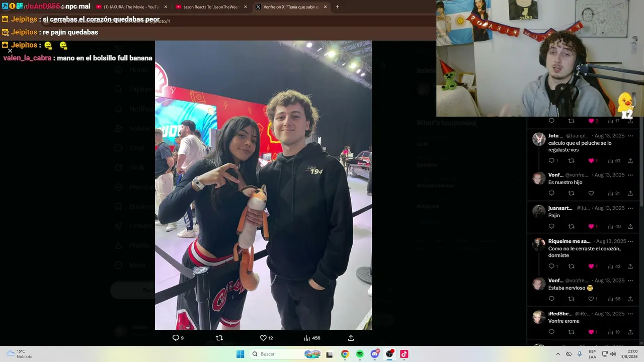The image size is (644, 362).
Task: Open more options on the juansart 'Pajin' comment
Action: tap(630, 208)
